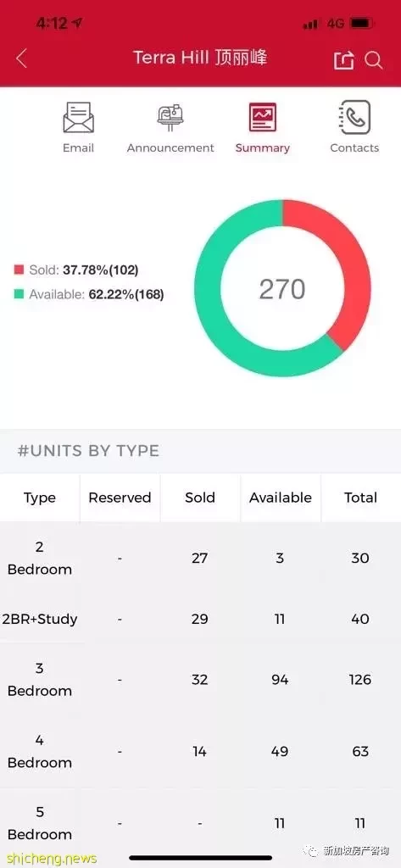Viewport: 401px width, 868px height.
Task: Select the 2BR+Study row
Action: point(200,619)
